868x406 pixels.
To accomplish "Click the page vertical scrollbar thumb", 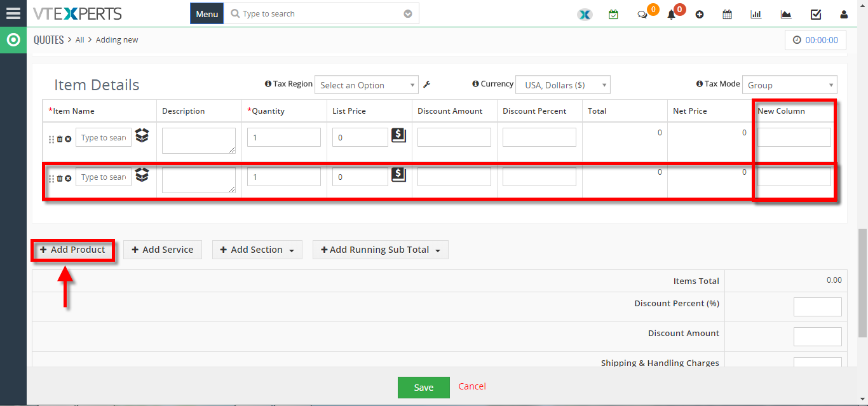I will pyautogui.click(x=863, y=283).
